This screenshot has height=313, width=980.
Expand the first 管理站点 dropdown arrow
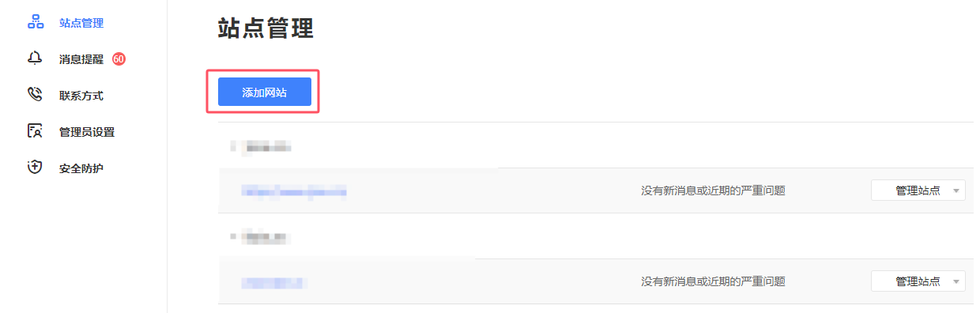pyautogui.click(x=956, y=191)
